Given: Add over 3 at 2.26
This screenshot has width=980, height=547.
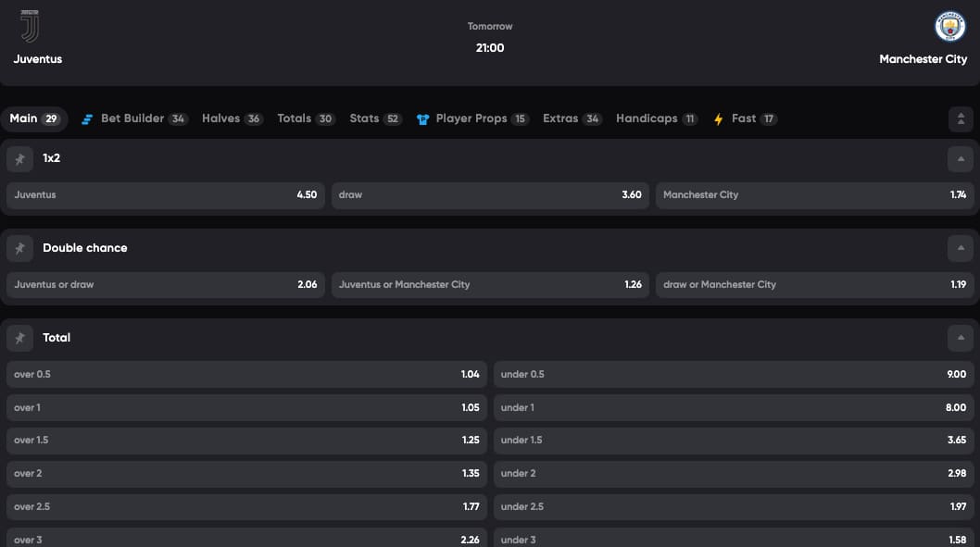Looking at the screenshot, I should click(247, 537).
